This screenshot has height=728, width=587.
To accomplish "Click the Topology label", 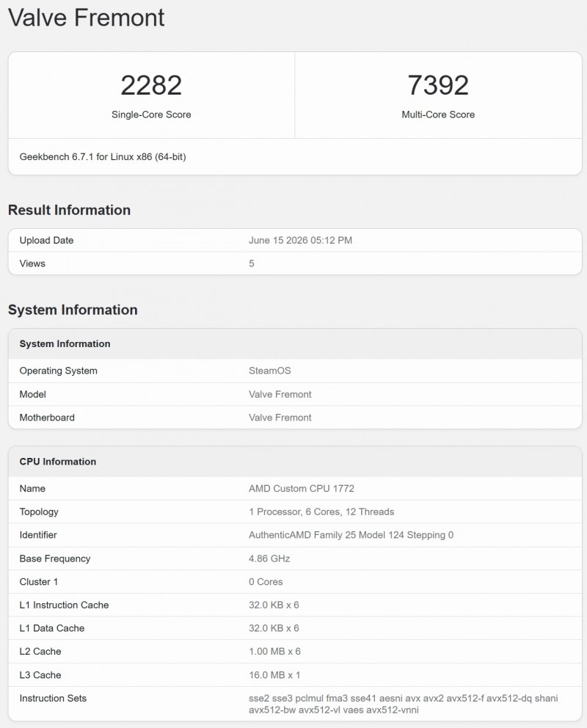I will pos(39,512).
